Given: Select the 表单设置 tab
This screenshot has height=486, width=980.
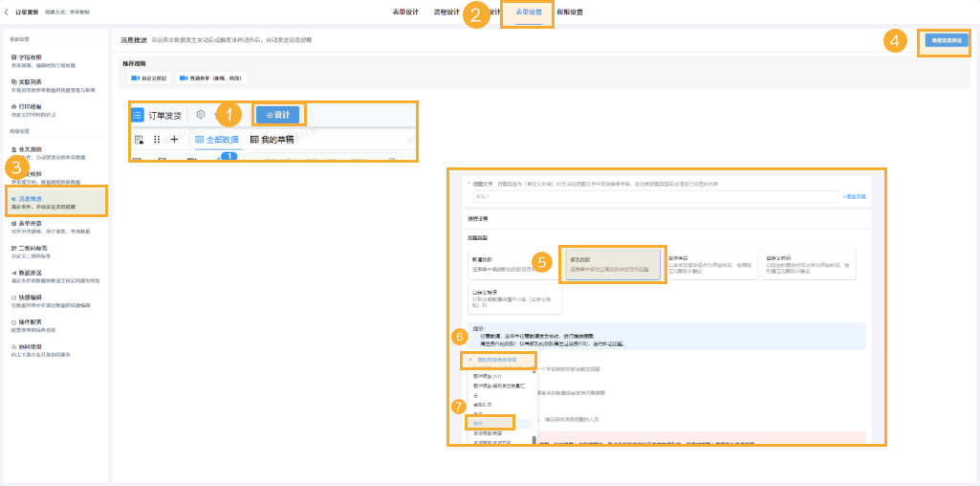Looking at the screenshot, I should [529, 12].
